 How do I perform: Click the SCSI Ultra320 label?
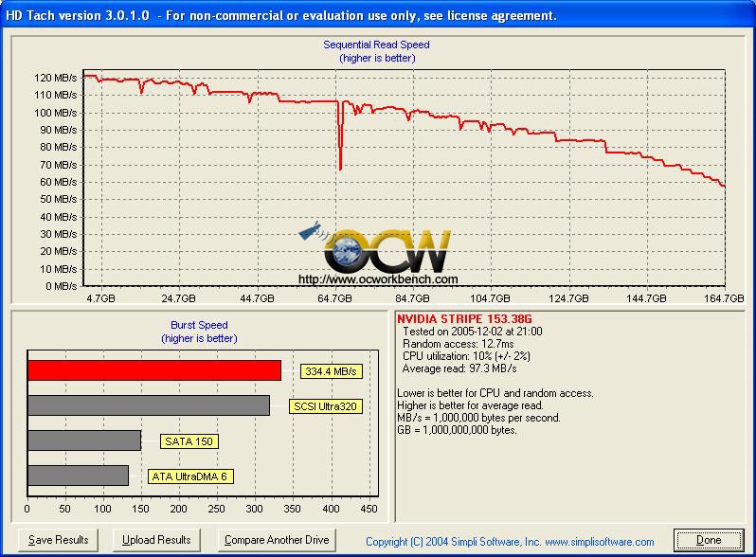click(x=325, y=406)
